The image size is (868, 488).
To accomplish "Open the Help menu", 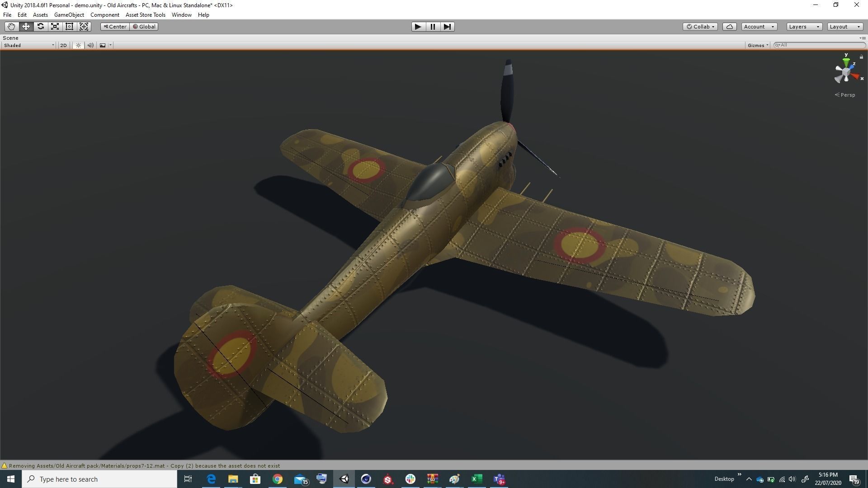I will (203, 15).
